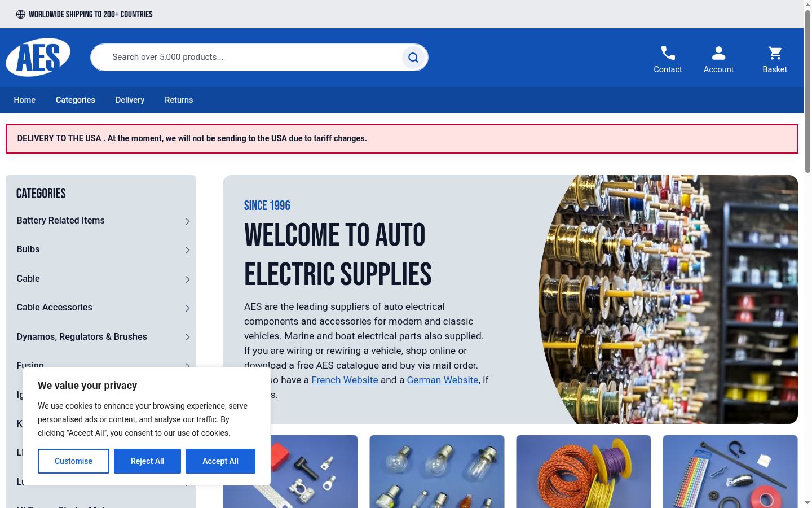Click the Categories sidebar heading
Viewport: 812px width, 508px height.
pos(41,194)
